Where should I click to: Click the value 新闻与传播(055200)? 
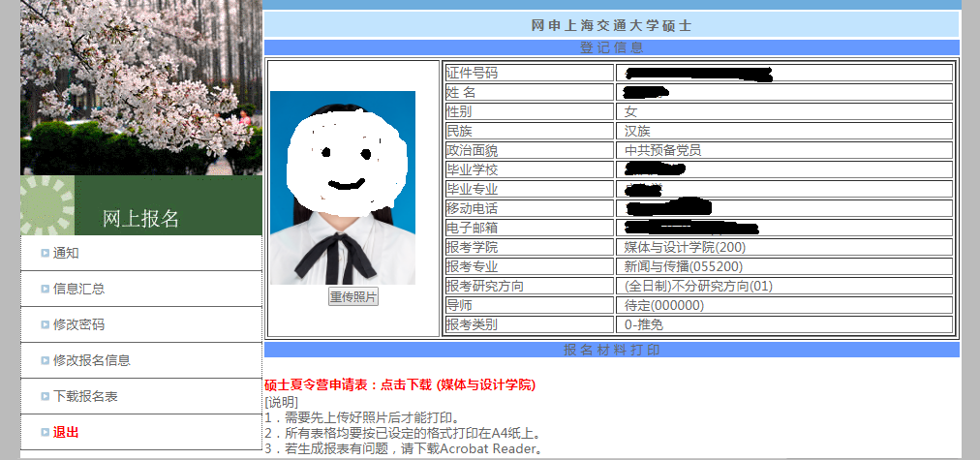684,267
